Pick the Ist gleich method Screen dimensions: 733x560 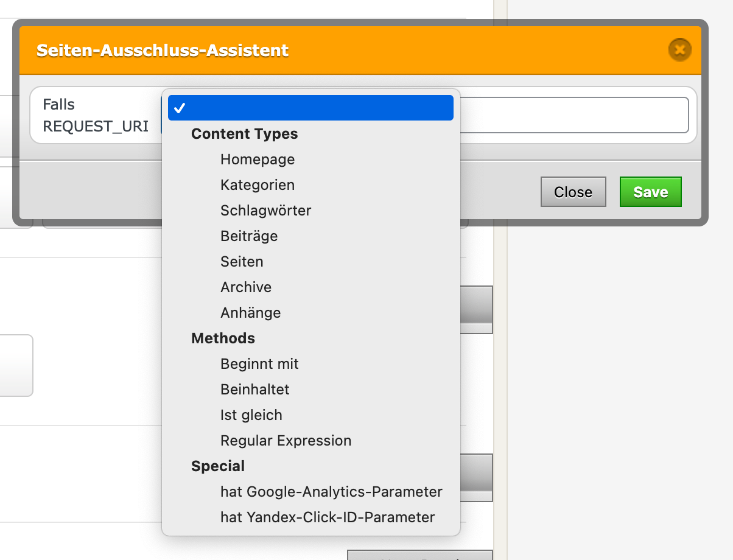[x=251, y=415]
